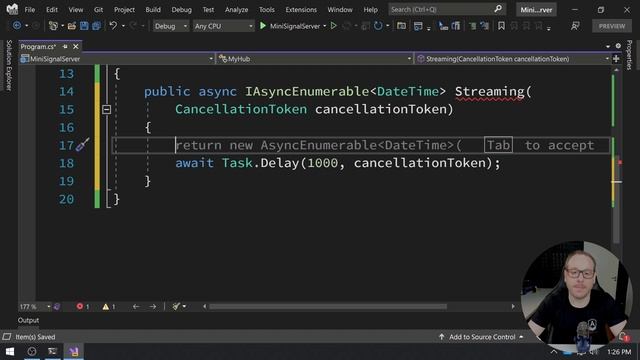Click the warning count triangle indicator
The width and height of the screenshot is (640, 360).
pos(109,307)
